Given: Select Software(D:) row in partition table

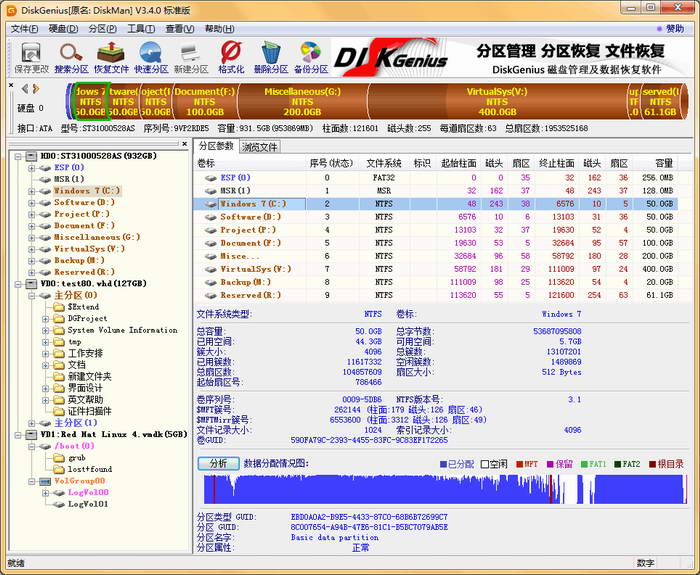Looking at the screenshot, I should (436, 217).
